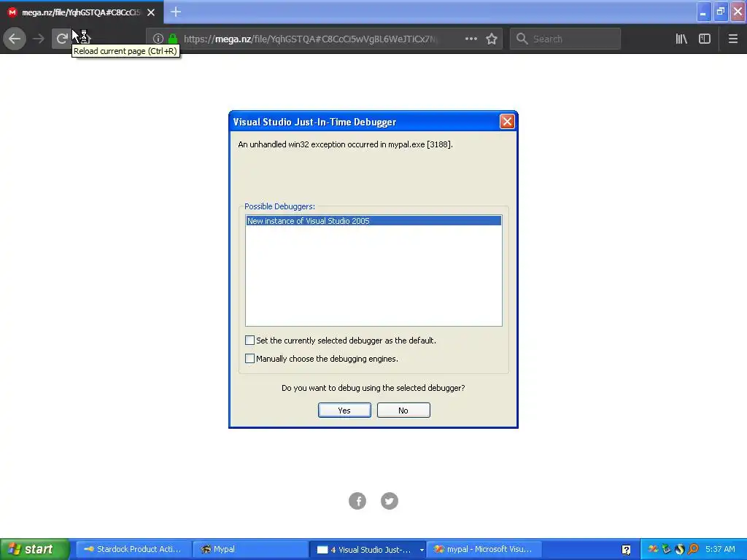Open the Twitter share icon
Image resolution: width=747 pixels, height=560 pixels.
[x=390, y=500]
